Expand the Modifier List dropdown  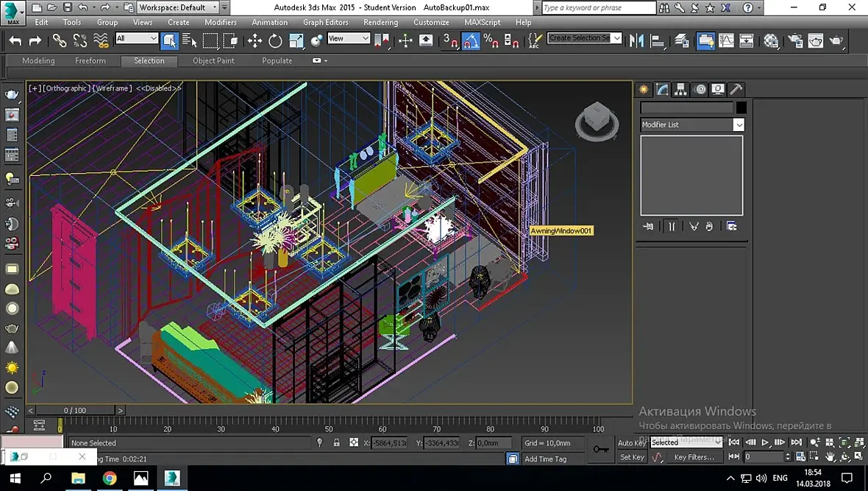click(739, 125)
